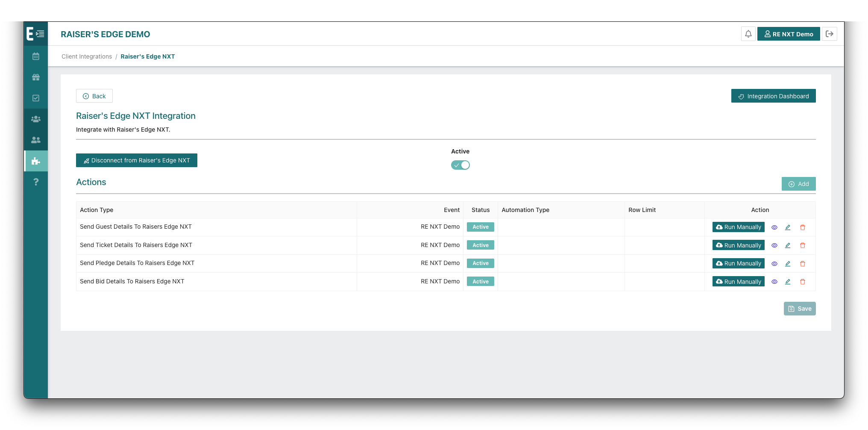Edit Send Ticket Details action pencil icon
Viewport: 868px width, 430px height.
pos(788,245)
